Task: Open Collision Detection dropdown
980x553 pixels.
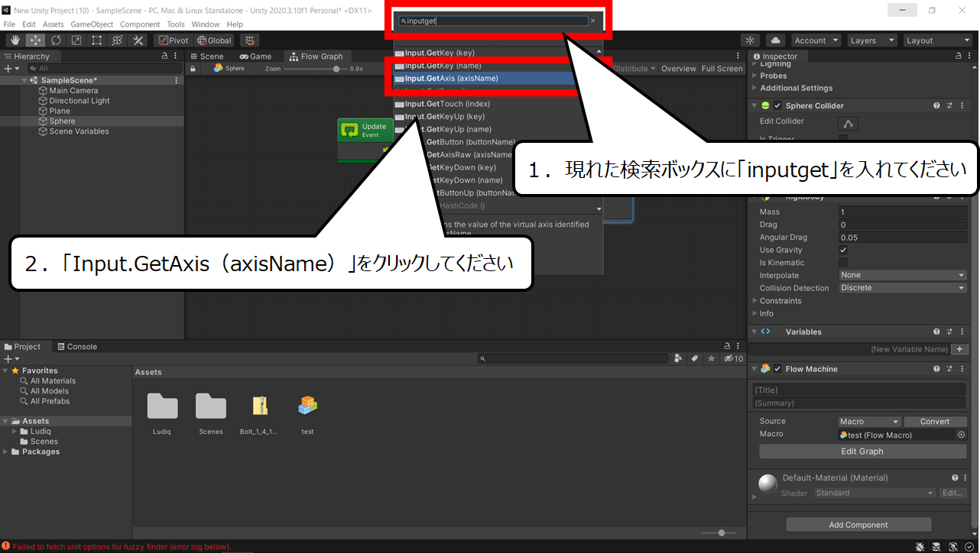Action: (x=903, y=289)
